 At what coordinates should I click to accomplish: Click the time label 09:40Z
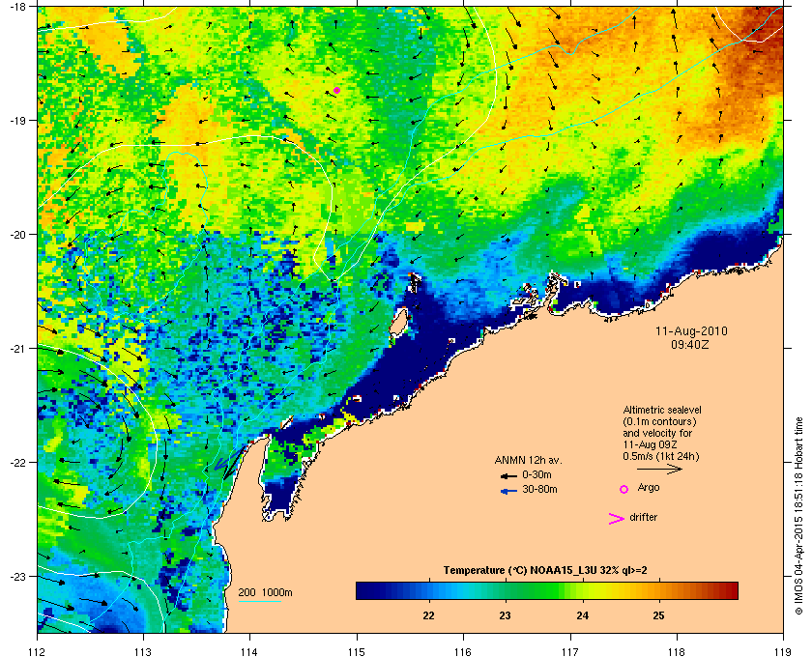690,344
